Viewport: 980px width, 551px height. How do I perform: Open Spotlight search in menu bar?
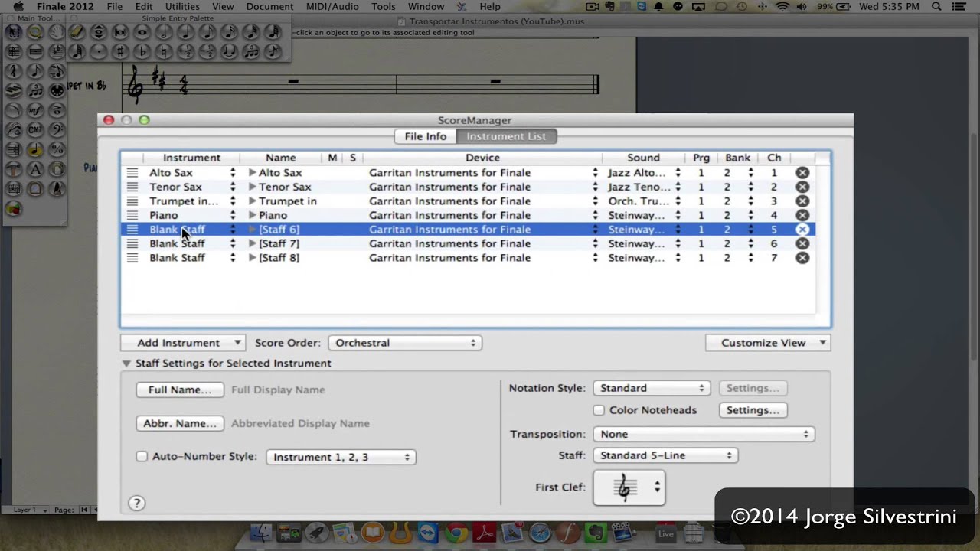click(x=936, y=7)
